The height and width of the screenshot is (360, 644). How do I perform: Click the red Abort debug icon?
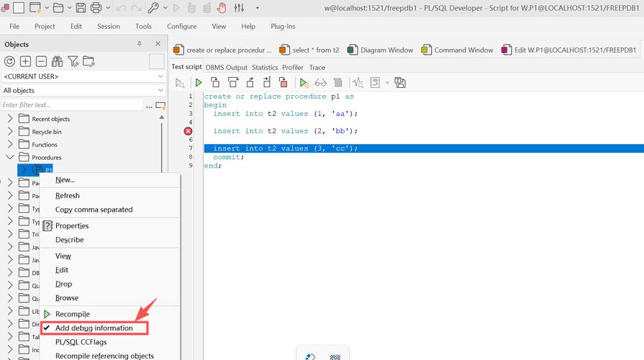283,83
